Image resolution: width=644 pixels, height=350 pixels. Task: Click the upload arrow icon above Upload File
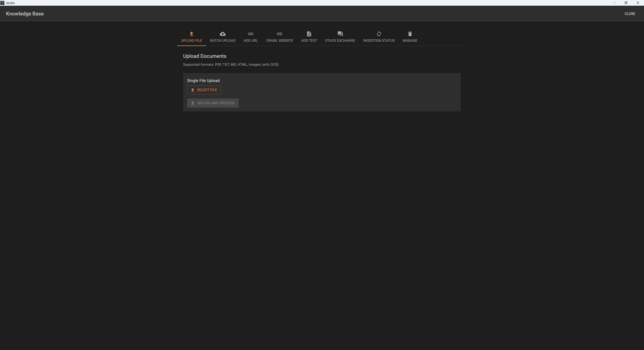pos(192,34)
